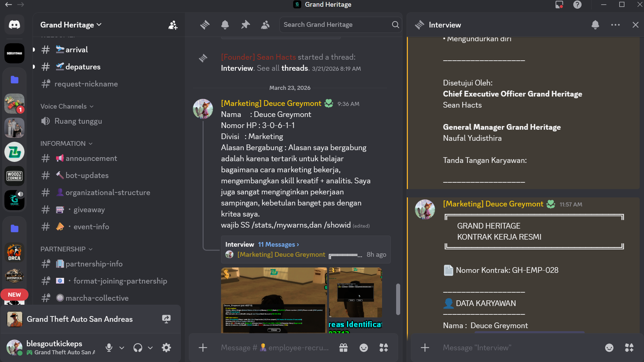Invite people to Grand Heritage
The image size is (644, 362).
(173, 25)
